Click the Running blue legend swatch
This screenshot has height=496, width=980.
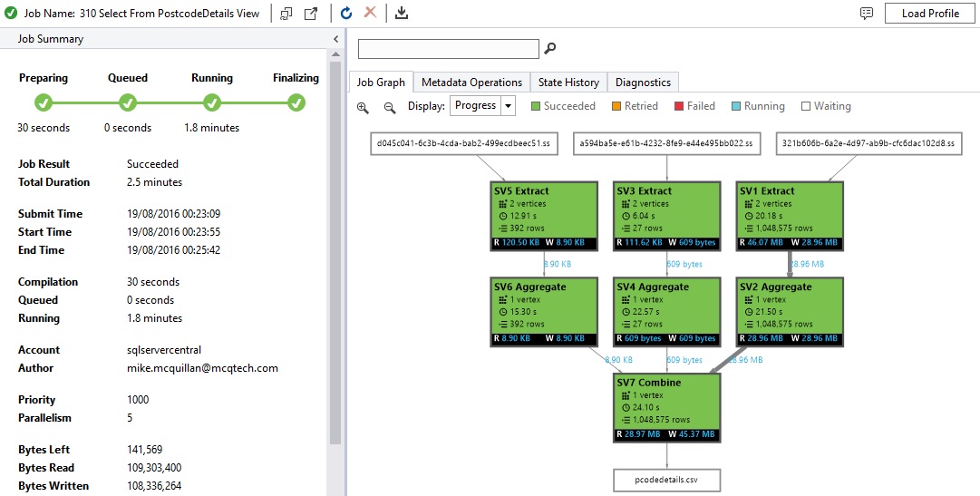(736, 106)
